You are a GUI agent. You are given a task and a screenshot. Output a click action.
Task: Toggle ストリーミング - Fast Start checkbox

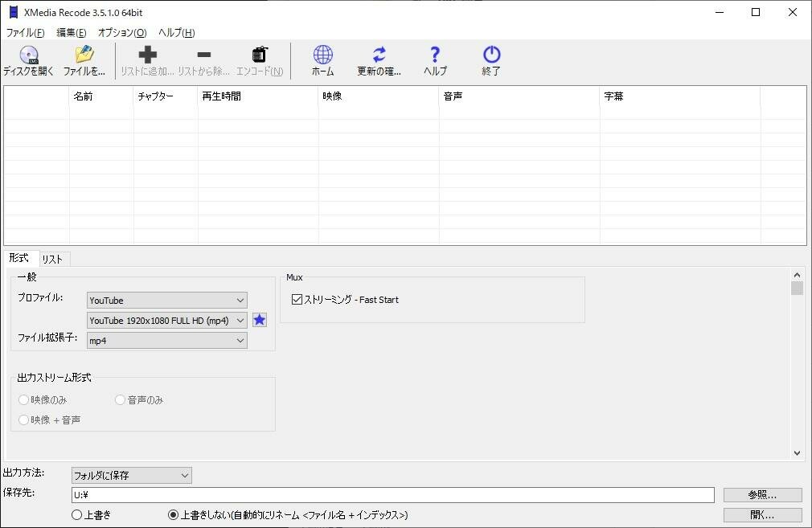point(297,299)
